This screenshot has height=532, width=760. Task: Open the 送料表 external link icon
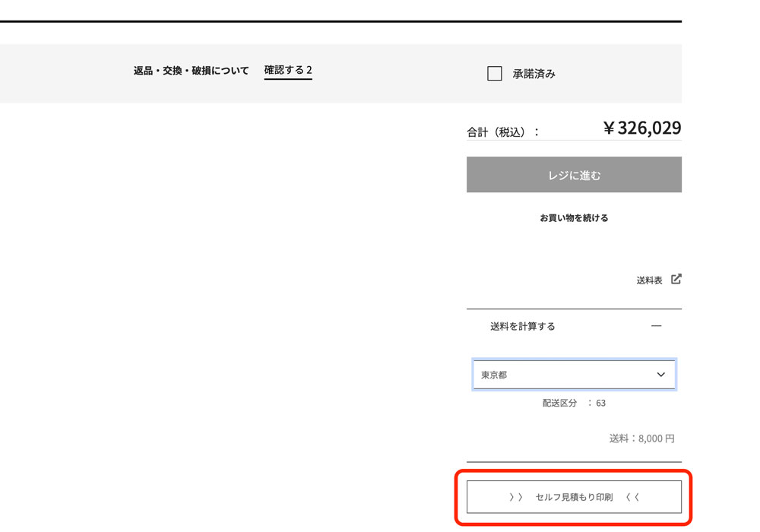676,279
